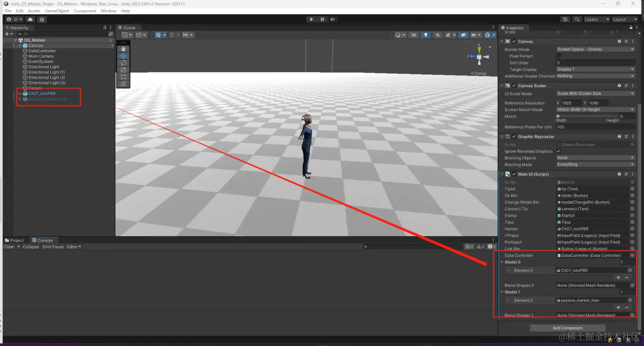Viewport: 644px width, 346px height.
Task: Click object picker for Tiptxt field
Action: [x=632, y=189]
